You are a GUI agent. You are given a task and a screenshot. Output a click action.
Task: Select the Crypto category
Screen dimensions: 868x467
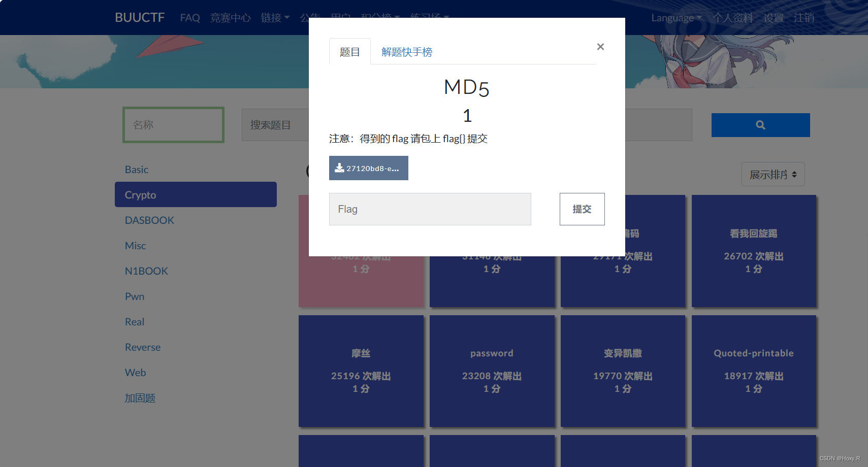(196, 194)
